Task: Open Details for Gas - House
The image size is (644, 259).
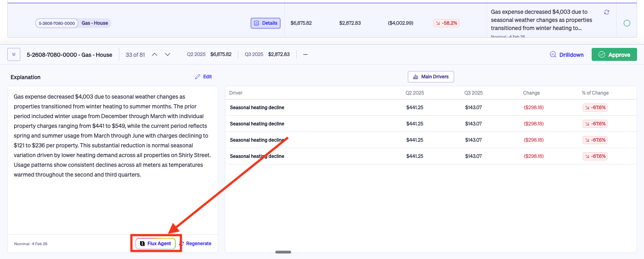Action: [x=266, y=23]
